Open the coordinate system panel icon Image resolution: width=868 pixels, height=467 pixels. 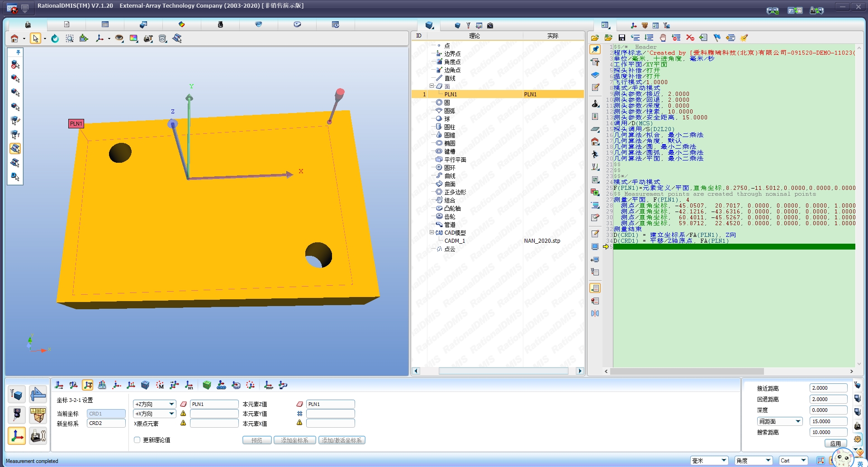tap(17, 436)
